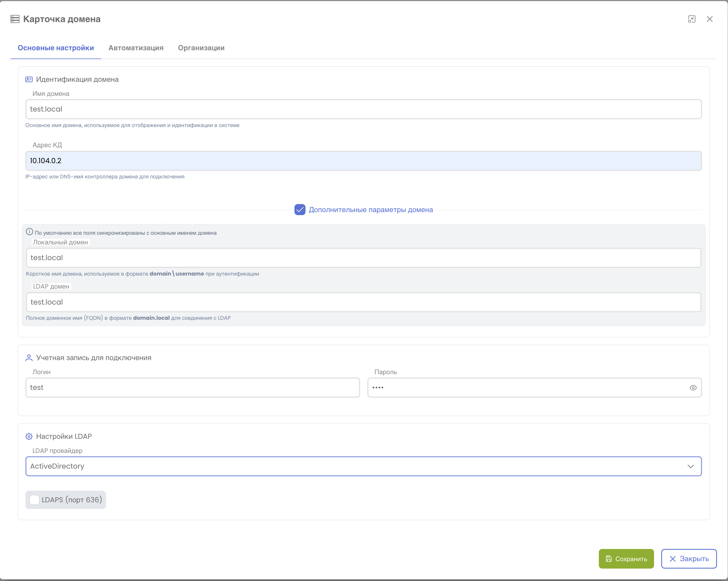Click the info icon above Локальный домен
The width and height of the screenshot is (728, 581).
(x=29, y=232)
